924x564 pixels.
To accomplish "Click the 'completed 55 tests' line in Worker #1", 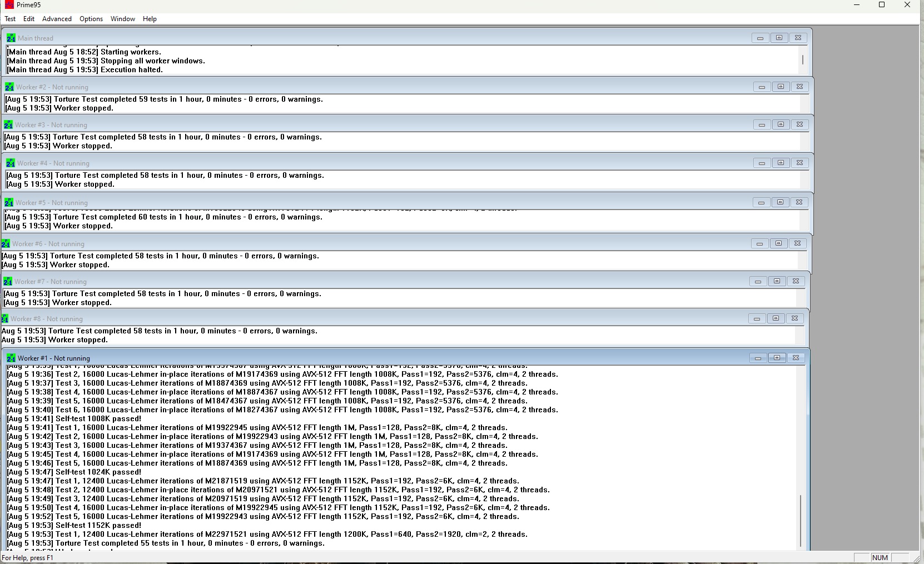I will (166, 543).
